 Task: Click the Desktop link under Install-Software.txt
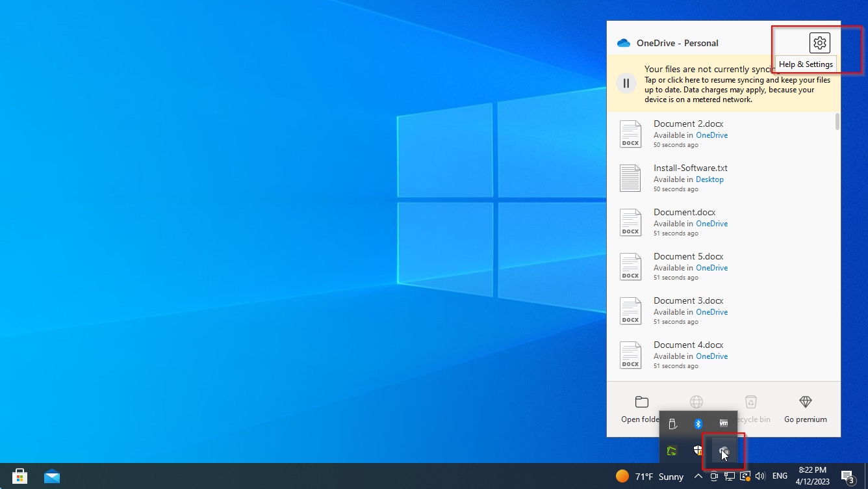(709, 179)
